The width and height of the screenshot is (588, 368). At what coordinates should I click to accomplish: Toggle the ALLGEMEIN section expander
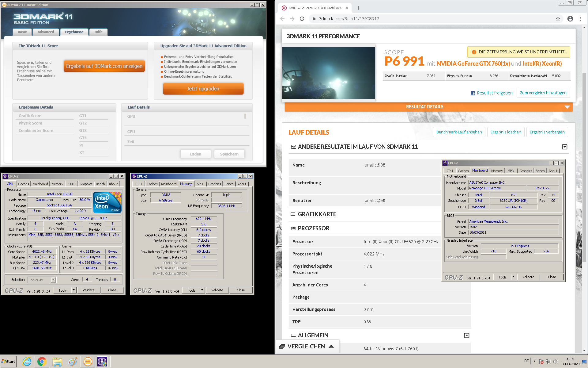[467, 335]
